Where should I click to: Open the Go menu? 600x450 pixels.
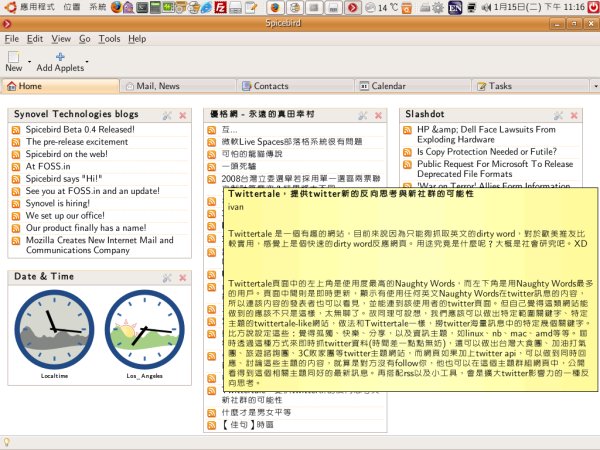click(85, 39)
